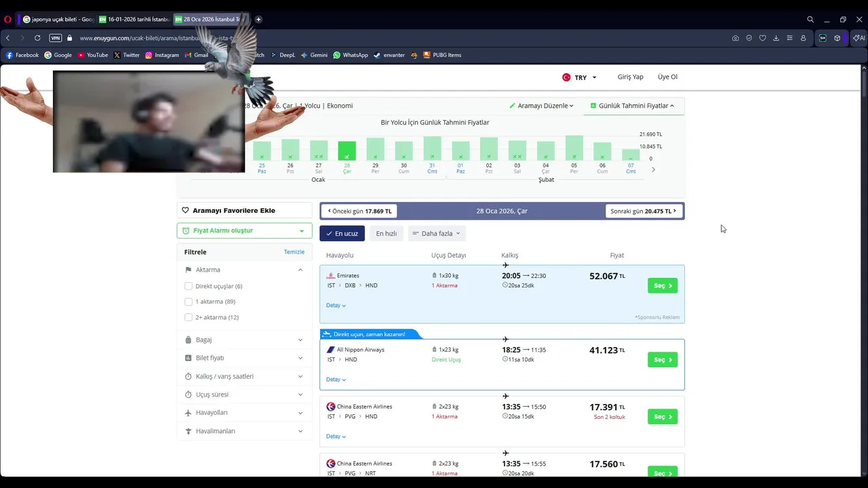Open the PUBG Items bookmark

click(x=442, y=55)
